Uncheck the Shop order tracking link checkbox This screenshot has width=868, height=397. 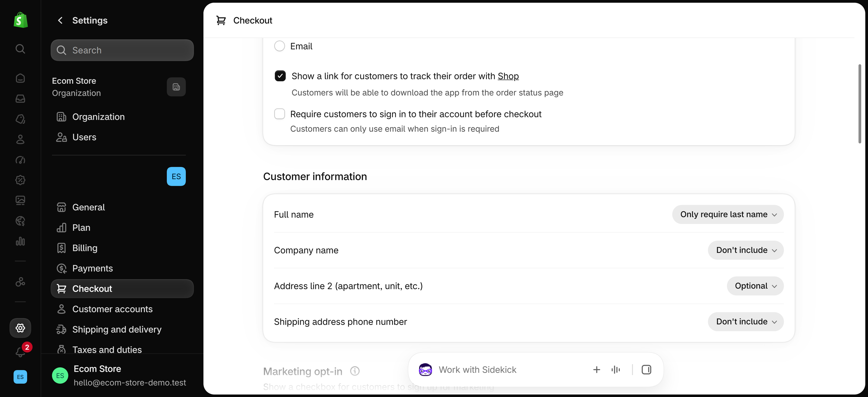[280, 76]
